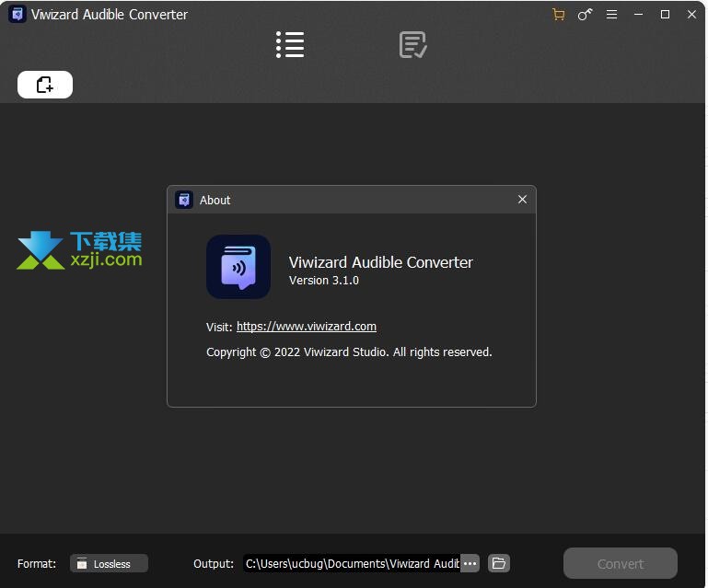Screen dimensions: 708x588
Task: Click the Viwizard app logo in About
Action: 238,267
